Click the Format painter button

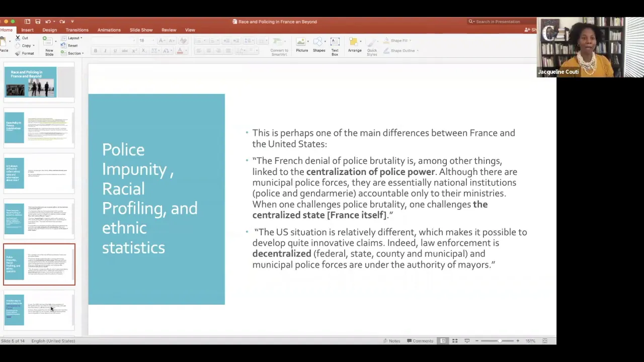pyautogui.click(x=25, y=53)
